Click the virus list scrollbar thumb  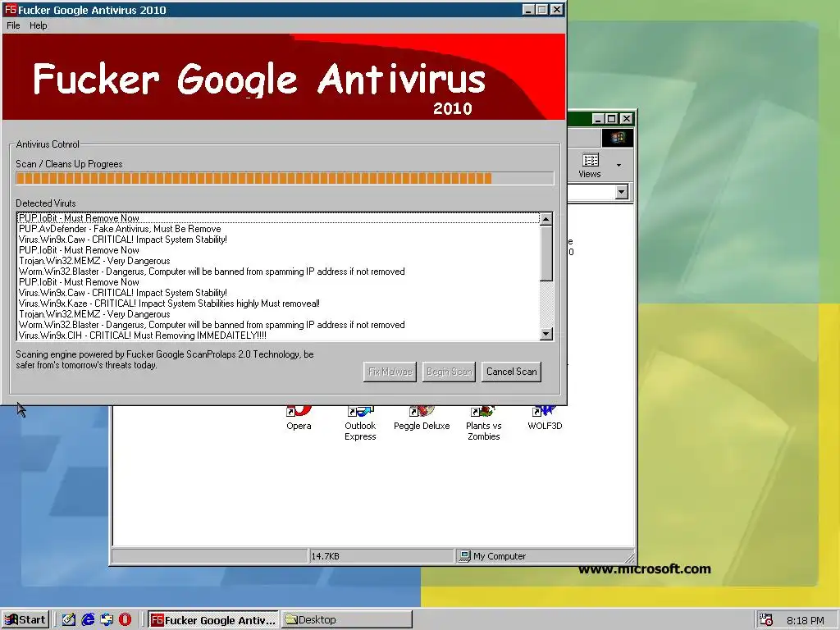pos(546,253)
